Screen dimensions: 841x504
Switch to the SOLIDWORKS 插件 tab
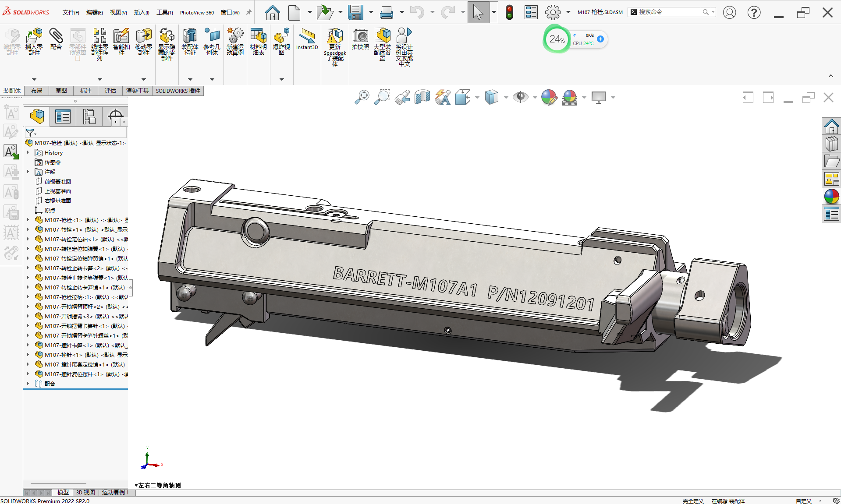point(178,91)
